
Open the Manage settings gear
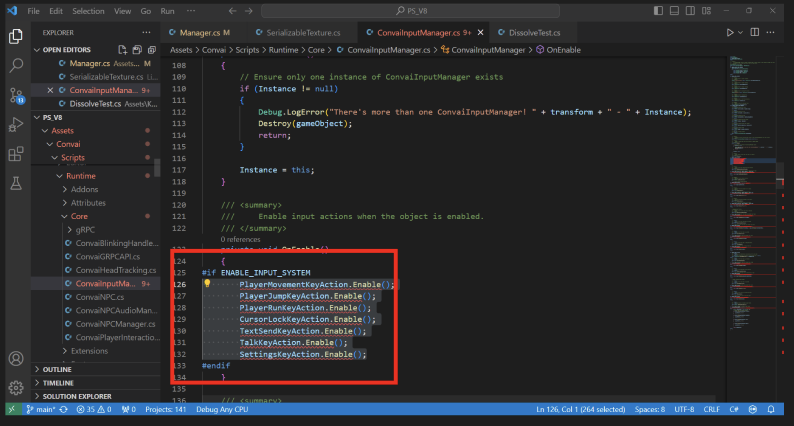(x=16, y=388)
